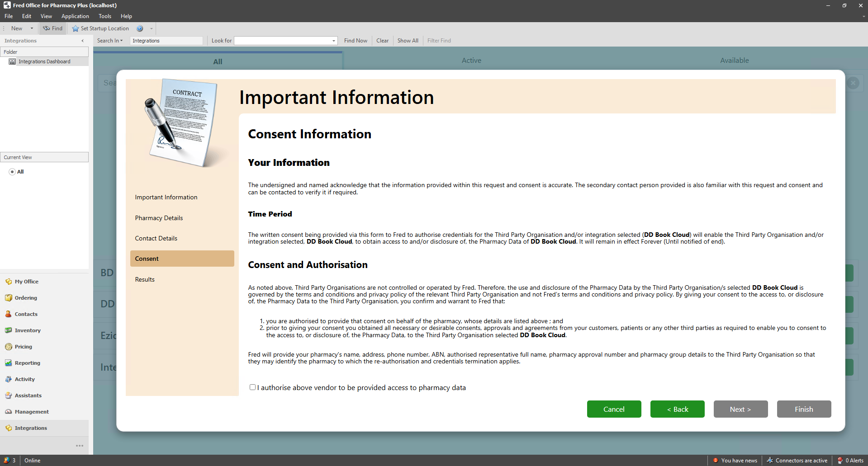Click the Pricing icon in sidebar
Screen dimensions: 868x466
coord(9,347)
